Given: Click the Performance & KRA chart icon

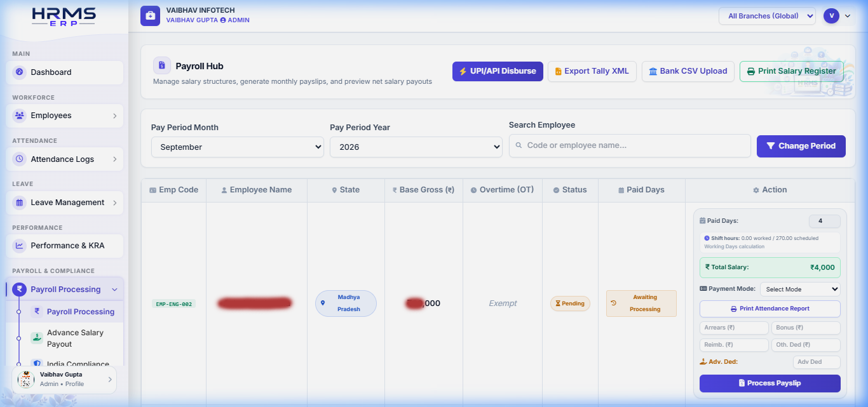Looking at the screenshot, I should 19,246.
